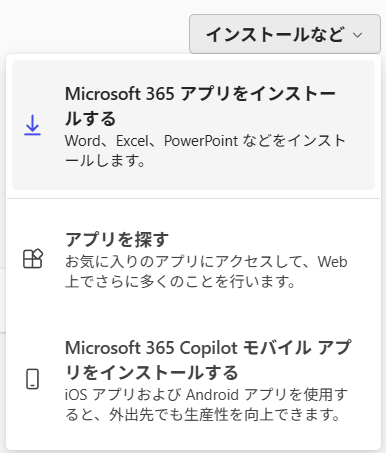Click the リをインストールする second heading line
This screenshot has width=386, height=453.
(152, 372)
